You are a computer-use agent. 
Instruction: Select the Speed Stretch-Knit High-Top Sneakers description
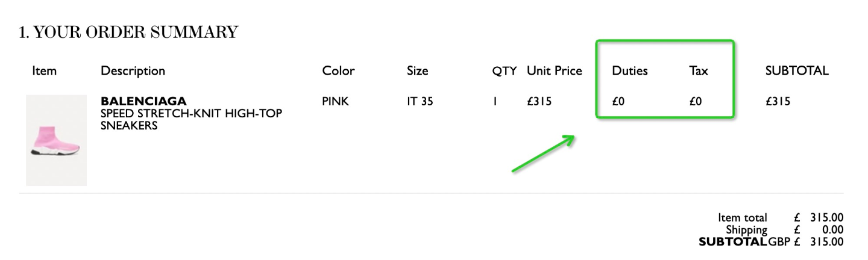[x=191, y=119]
